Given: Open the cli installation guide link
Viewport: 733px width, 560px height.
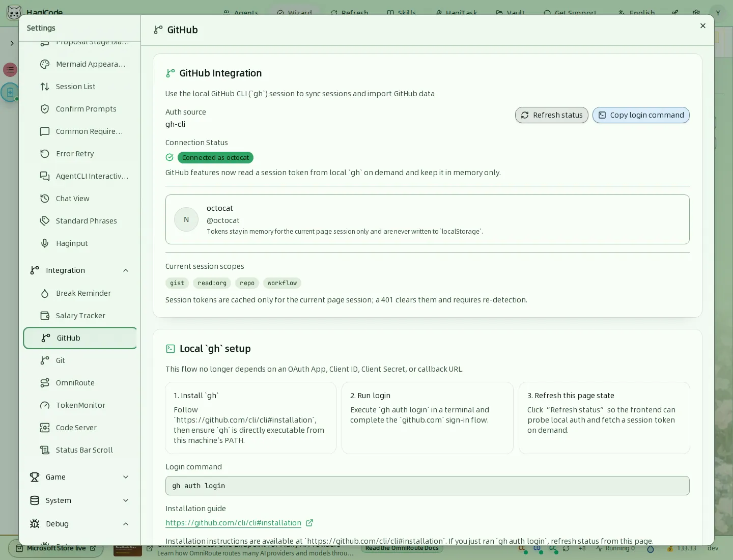Looking at the screenshot, I should (x=233, y=523).
